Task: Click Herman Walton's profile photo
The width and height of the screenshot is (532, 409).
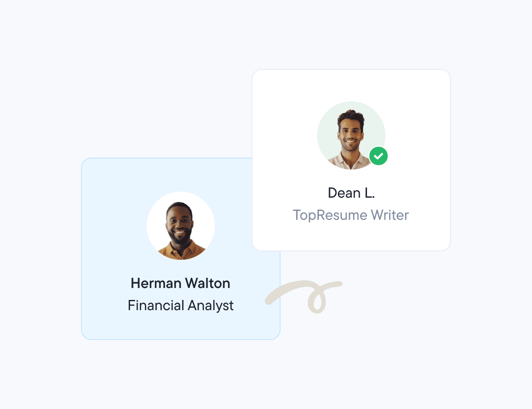Action: [181, 226]
